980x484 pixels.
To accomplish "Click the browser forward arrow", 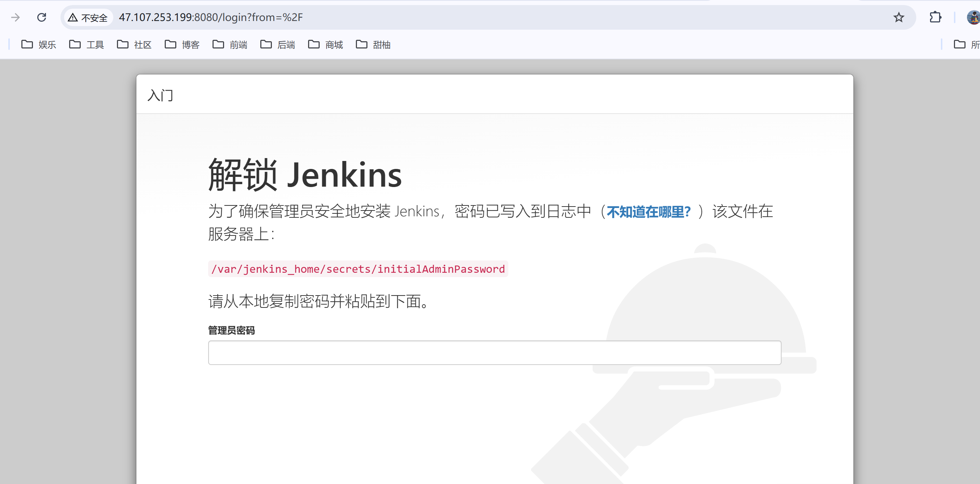I will click(x=16, y=17).
